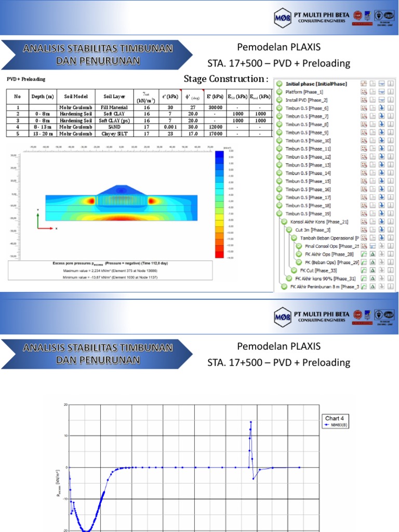Click the 'Minimum value = -13,87 kN/m²' line
Screen dimensions: 399x532
coord(110,277)
